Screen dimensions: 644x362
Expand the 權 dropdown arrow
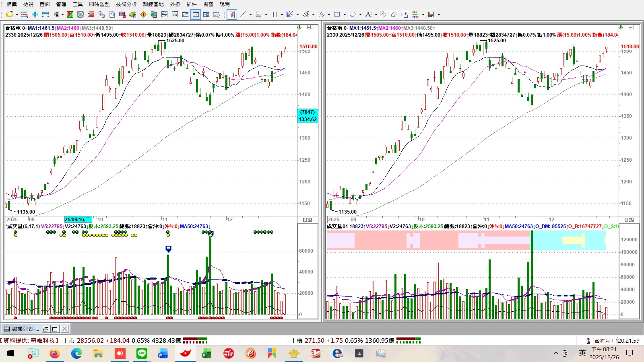click(62, 15)
